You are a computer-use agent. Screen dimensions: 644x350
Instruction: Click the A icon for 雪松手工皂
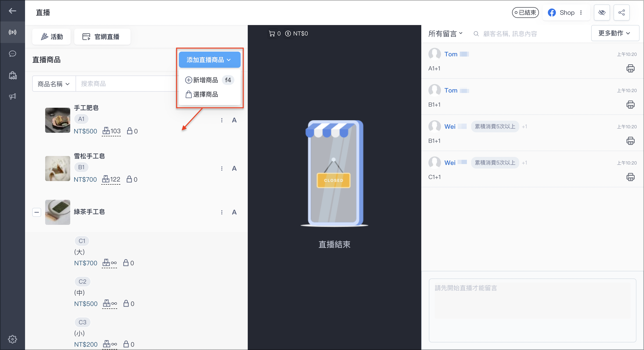(234, 169)
